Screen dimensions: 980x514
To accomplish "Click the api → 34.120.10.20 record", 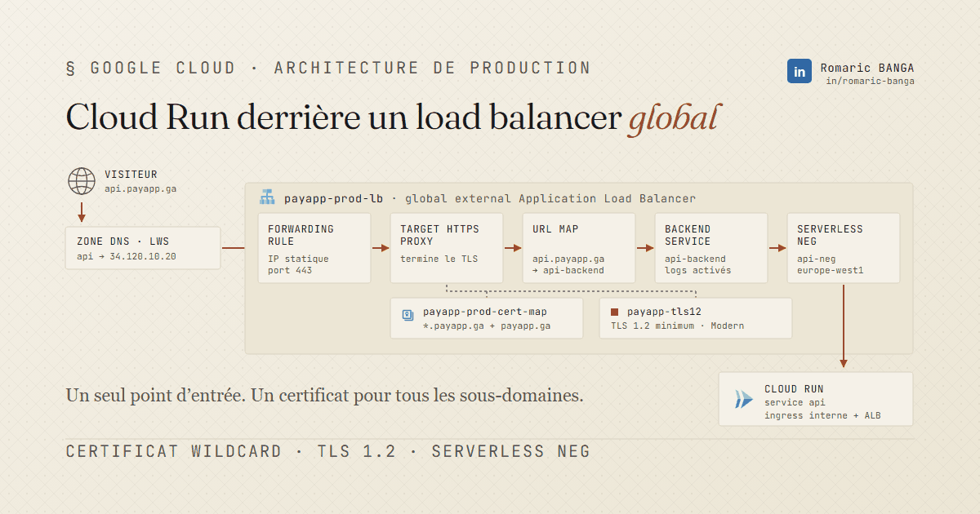I will point(127,256).
